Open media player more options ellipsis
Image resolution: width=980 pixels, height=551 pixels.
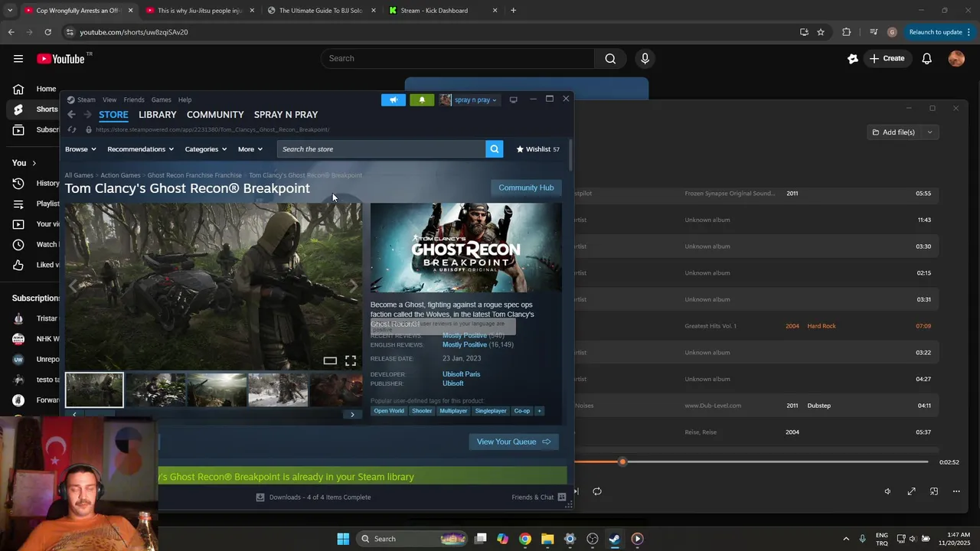tap(956, 491)
